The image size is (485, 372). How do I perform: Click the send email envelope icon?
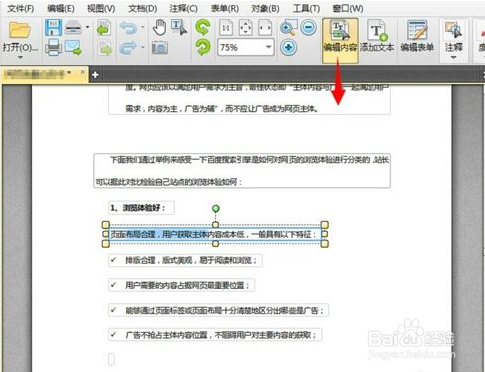73,47
